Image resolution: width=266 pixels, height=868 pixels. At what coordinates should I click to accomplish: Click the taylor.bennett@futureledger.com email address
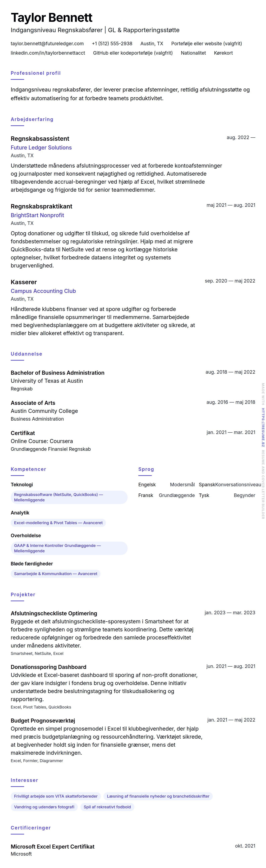point(47,43)
